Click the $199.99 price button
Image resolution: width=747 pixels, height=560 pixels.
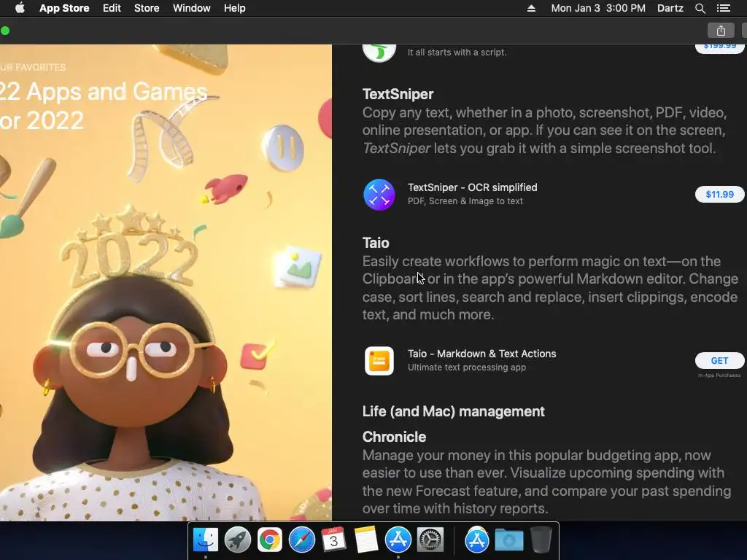click(719, 47)
